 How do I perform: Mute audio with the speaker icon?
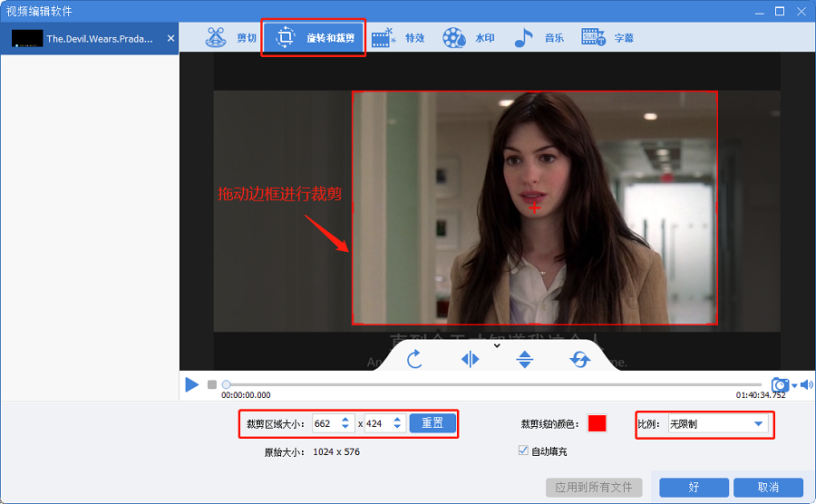pyautogui.click(x=806, y=384)
